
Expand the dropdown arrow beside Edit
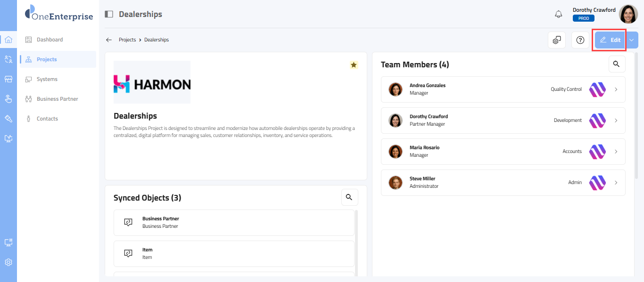coord(632,40)
